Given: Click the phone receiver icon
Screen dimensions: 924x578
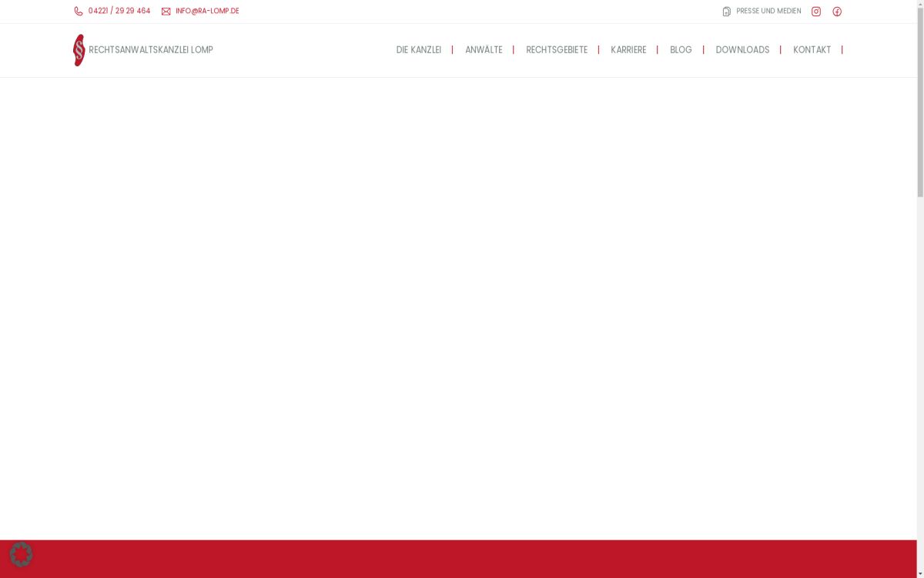Looking at the screenshot, I should pyautogui.click(x=77, y=11).
